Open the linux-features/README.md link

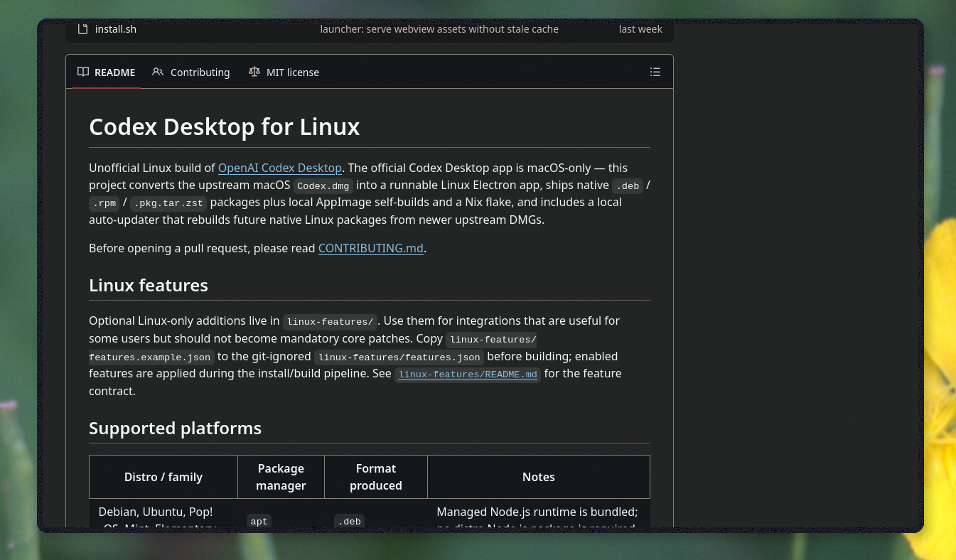468,375
